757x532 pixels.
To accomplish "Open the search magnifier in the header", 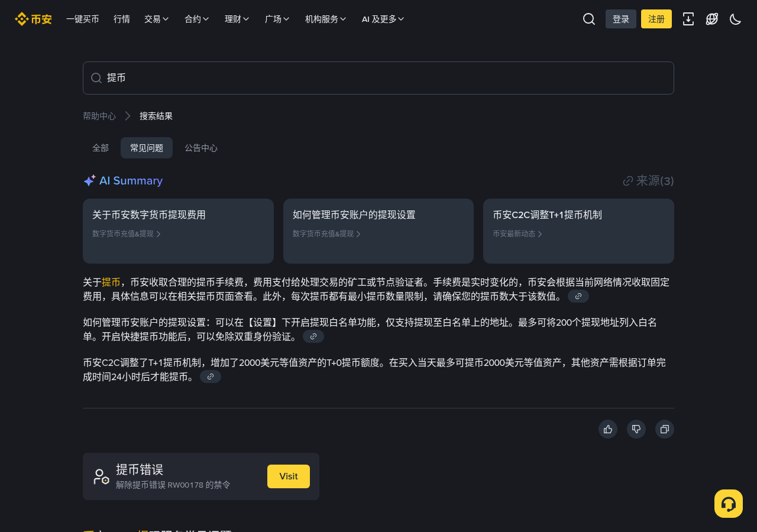I will click(x=589, y=19).
